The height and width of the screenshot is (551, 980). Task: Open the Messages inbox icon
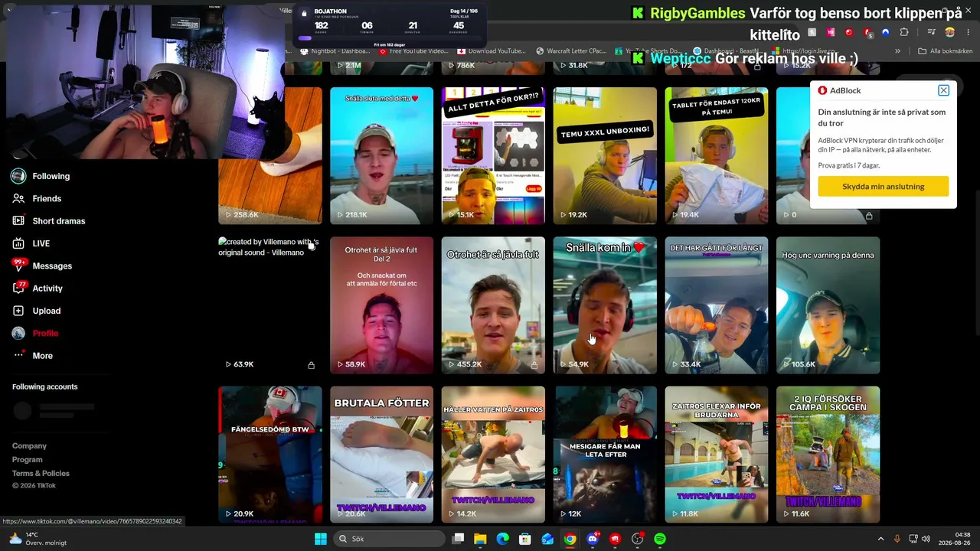[x=18, y=266]
